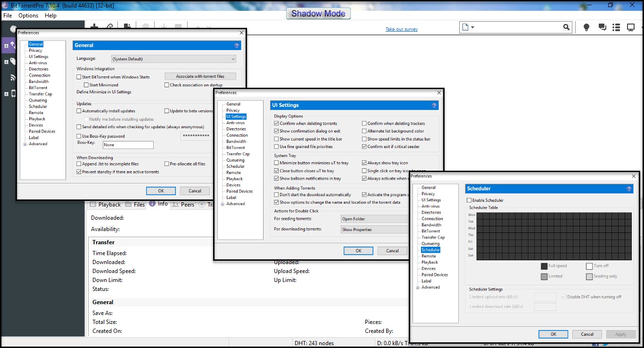Screen dimensions: 644x348
Task: Expand the Labels node in main sidebar
Action: point(6,62)
